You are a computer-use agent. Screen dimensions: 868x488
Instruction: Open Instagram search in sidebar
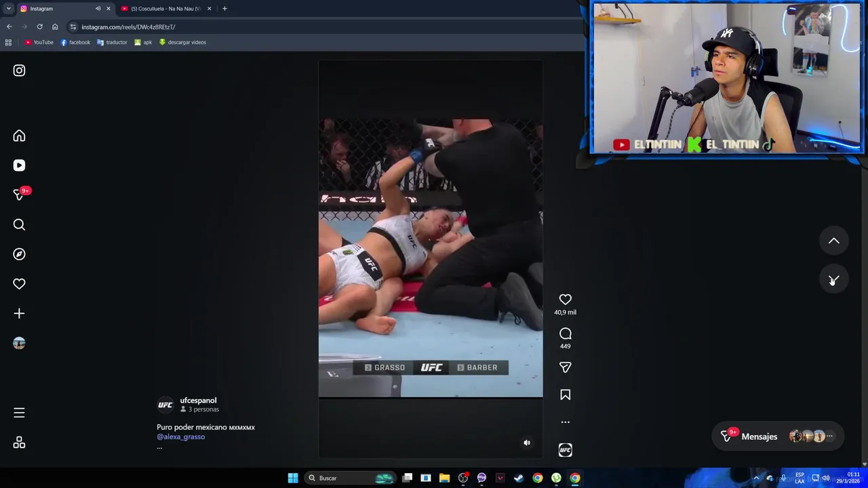19,224
